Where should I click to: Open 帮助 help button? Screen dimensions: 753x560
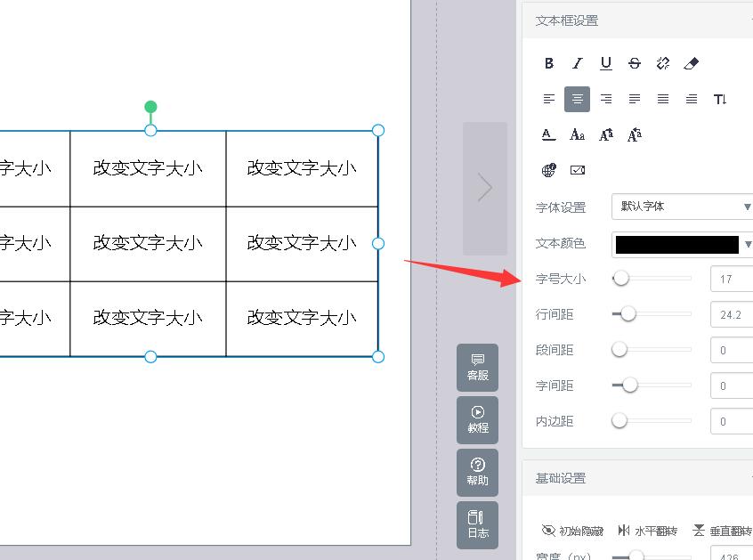(477, 473)
